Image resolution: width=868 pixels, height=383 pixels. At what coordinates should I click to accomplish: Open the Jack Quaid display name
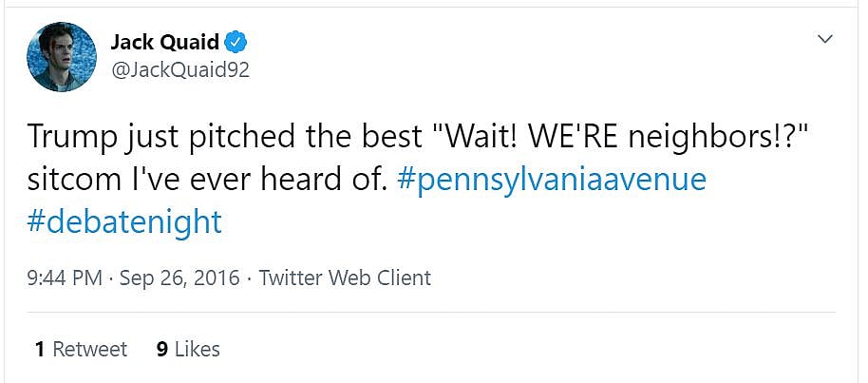(165, 43)
